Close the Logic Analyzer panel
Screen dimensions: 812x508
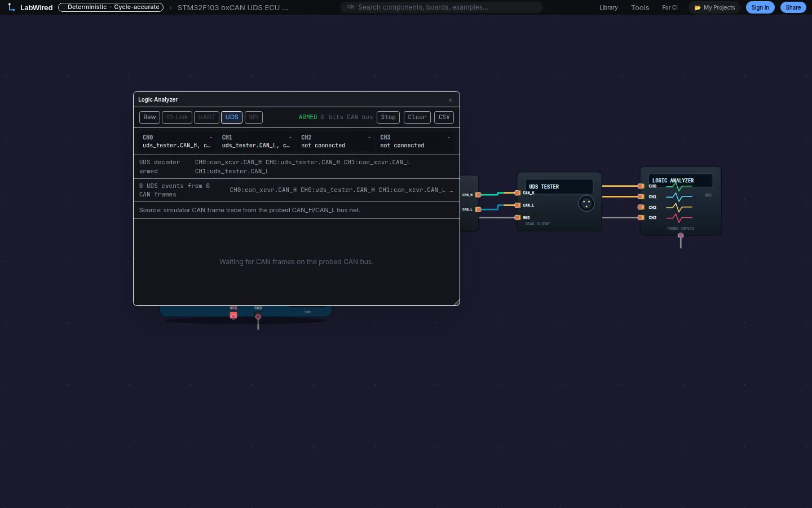[x=451, y=100]
